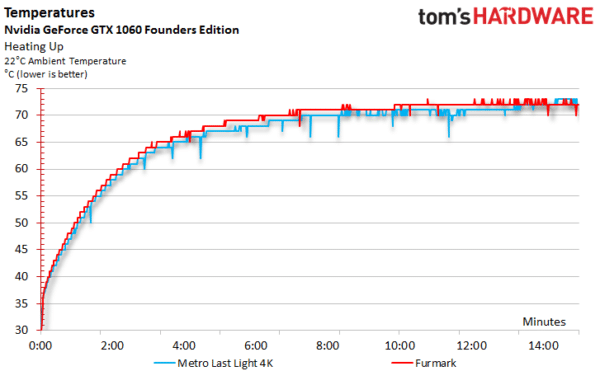The image size is (600, 371).
Task: Click the 8:00 x-axis tick label
Action: [x=328, y=346]
